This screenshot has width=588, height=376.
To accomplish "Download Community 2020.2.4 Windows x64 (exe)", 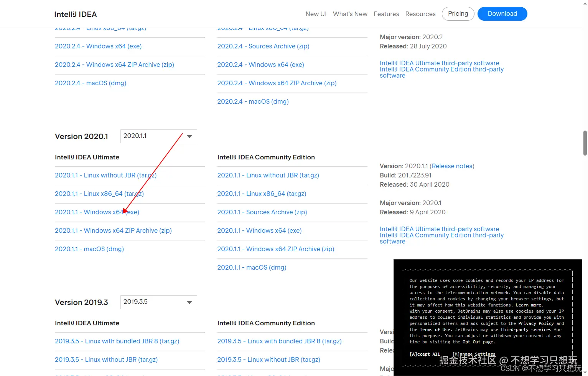I will pyautogui.click(x=261, y=65).
